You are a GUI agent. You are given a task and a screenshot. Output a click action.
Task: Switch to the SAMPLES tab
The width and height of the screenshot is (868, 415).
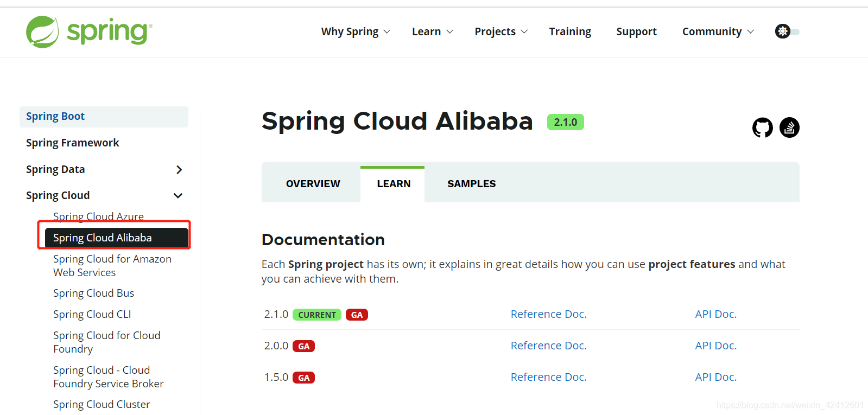472,184
